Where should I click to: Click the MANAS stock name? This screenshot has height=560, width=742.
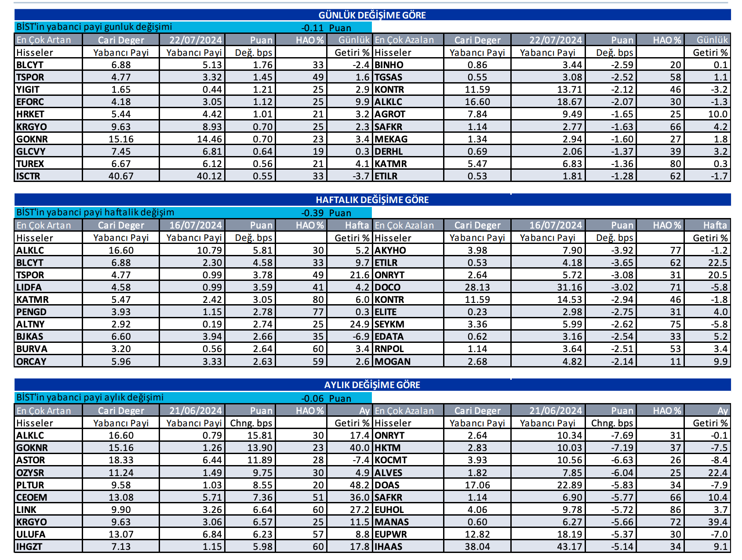click(x=392, y=522)
